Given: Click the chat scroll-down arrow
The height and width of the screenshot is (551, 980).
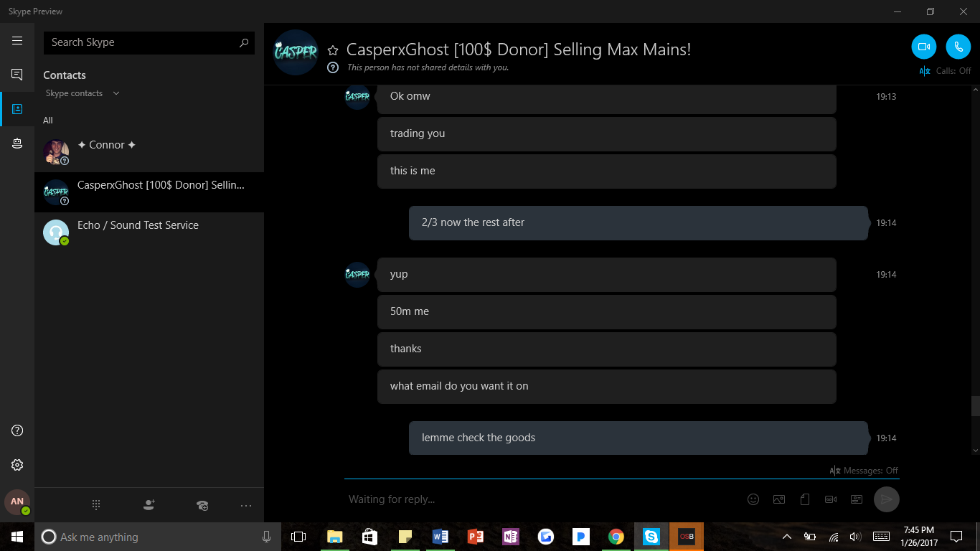Looking at the screenshot, I should click(975, 450).
